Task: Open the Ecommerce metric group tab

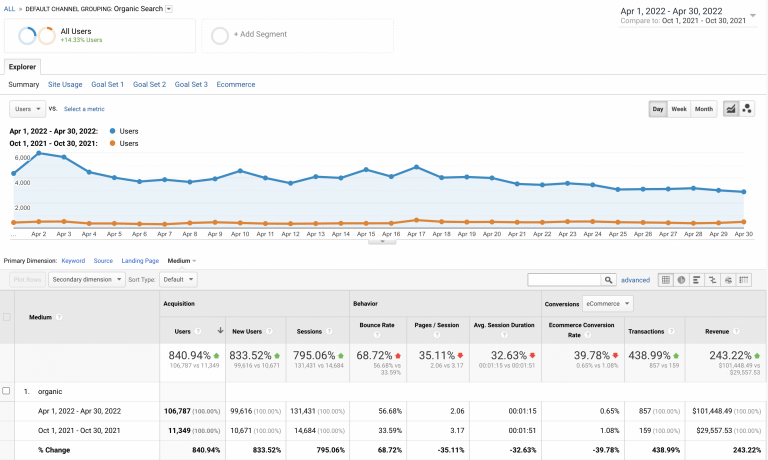Action: [x=235, y=84]
